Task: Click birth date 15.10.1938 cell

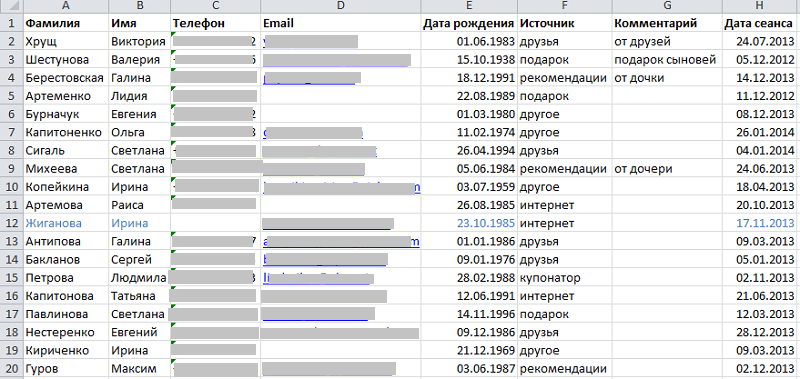Action: [x=469, y=59]
